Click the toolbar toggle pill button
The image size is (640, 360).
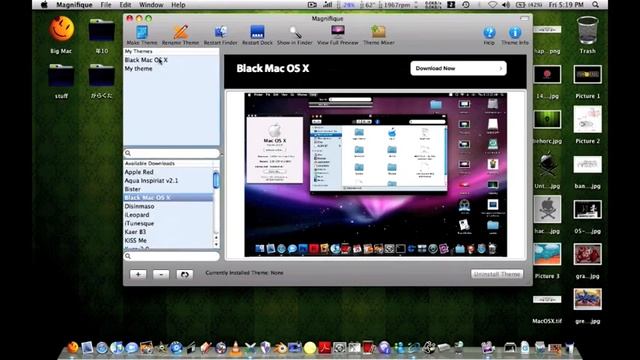[524, 18]
